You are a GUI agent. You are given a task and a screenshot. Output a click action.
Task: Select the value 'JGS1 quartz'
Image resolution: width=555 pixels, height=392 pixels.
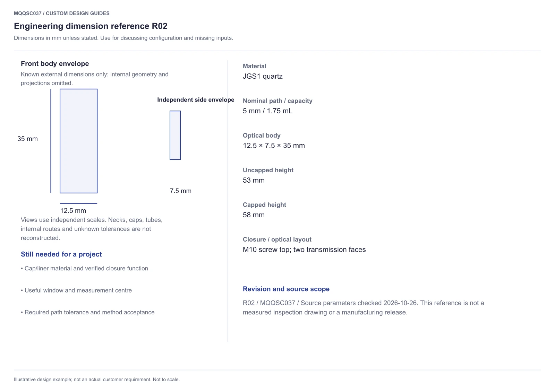263,76
